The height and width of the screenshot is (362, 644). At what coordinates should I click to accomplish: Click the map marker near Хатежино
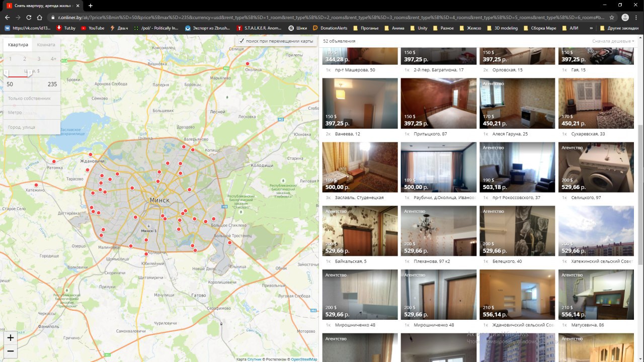[x=36, y=185]
